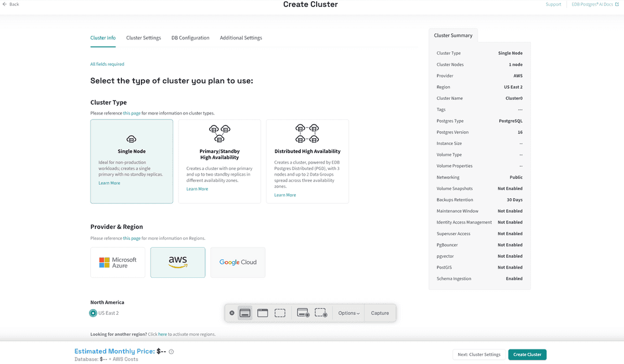Screen dimensions: 624x364
Task: Select the Capture Entire Screen tool
Action: click(x=245, y=313)
